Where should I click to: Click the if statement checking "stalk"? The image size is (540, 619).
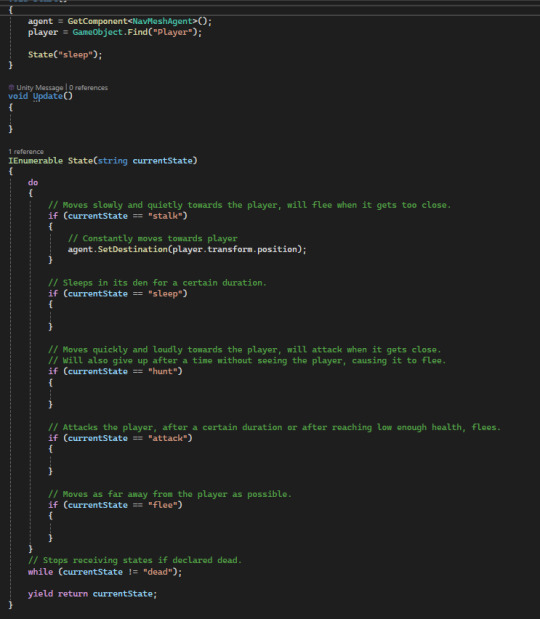tap(118, 216)
